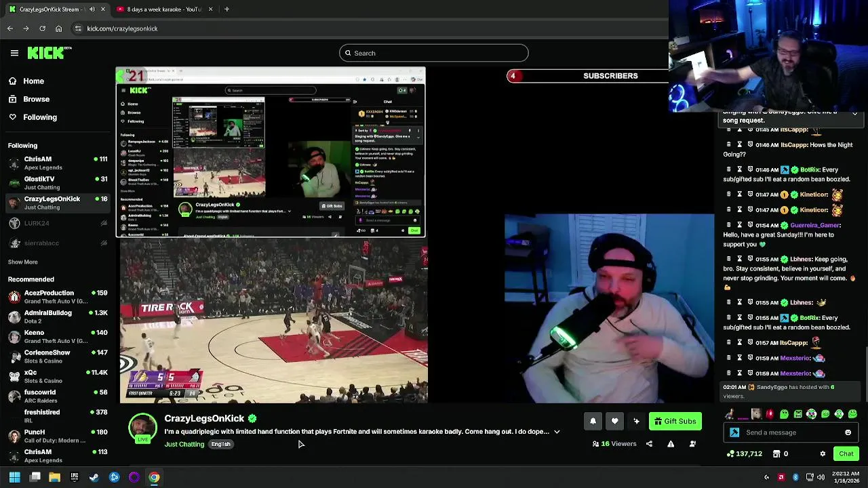Click the sparkle button beside Gift Subs
This screenshot has height=488, width=868.
point(636,422)
